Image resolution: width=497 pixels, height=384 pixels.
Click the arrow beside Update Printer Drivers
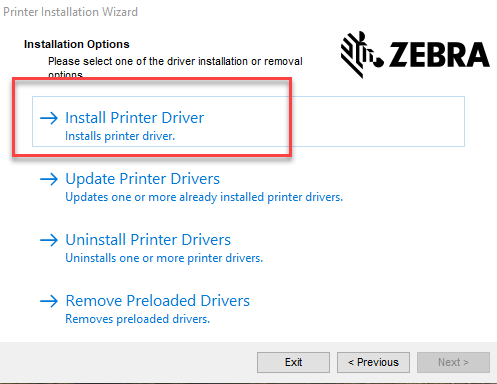coord(49,179)
